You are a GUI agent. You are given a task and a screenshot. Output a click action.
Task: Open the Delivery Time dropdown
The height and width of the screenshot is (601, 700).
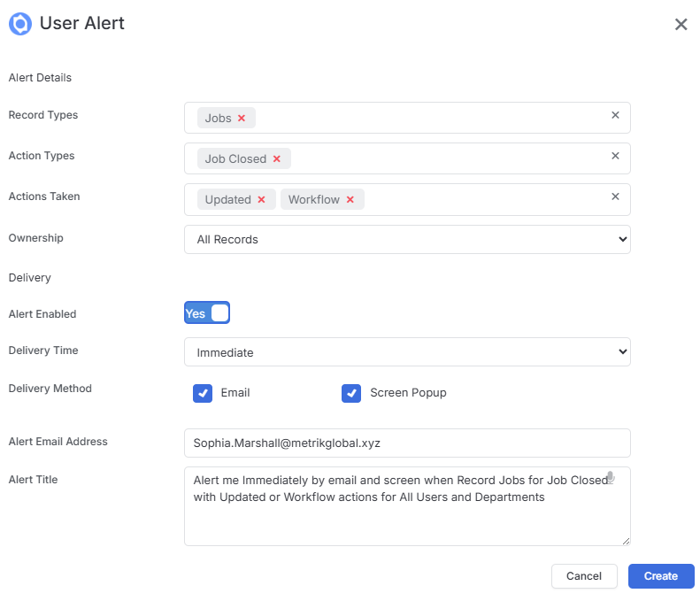[x=407, y=352]
